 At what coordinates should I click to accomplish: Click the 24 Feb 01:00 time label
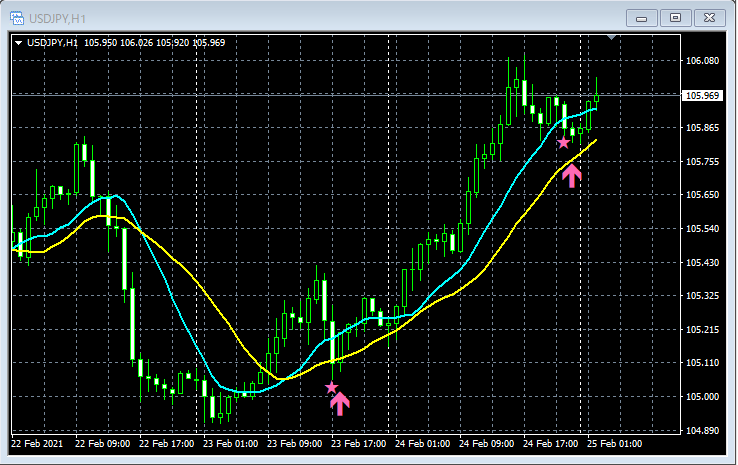pyautogui.click(x=423, y=444)
